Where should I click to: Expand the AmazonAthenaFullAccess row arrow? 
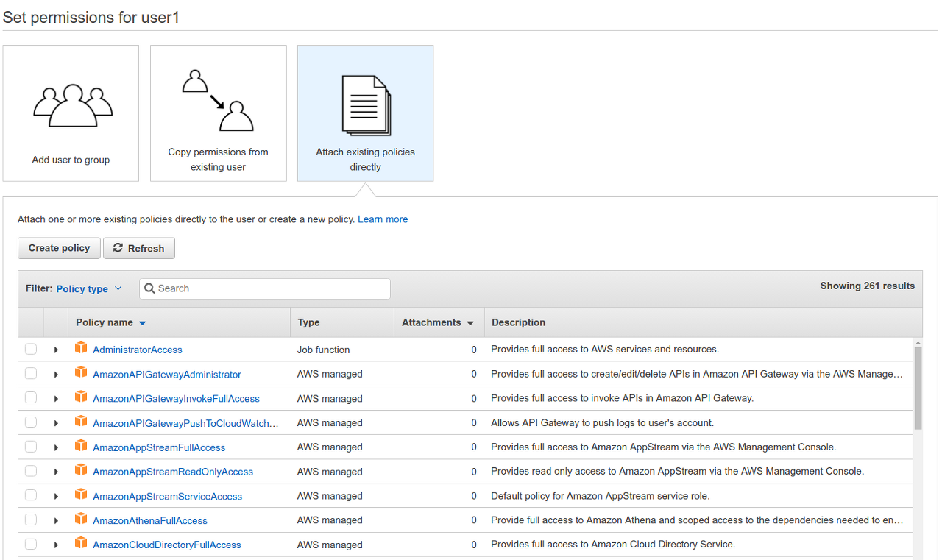click(56, 521)
